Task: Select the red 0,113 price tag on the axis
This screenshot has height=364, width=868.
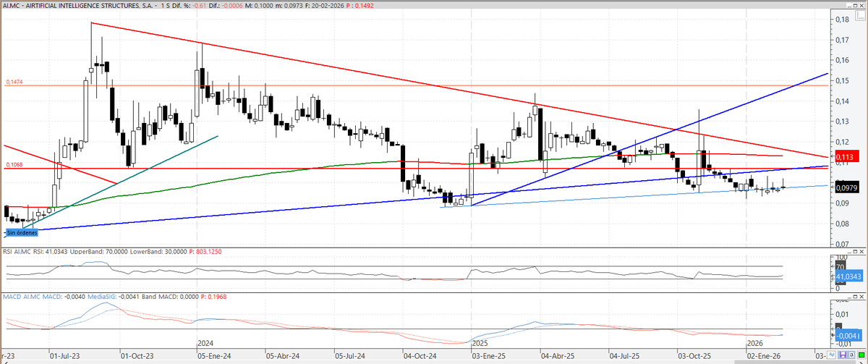Action: pyautogui.click(x=846, y=156)
